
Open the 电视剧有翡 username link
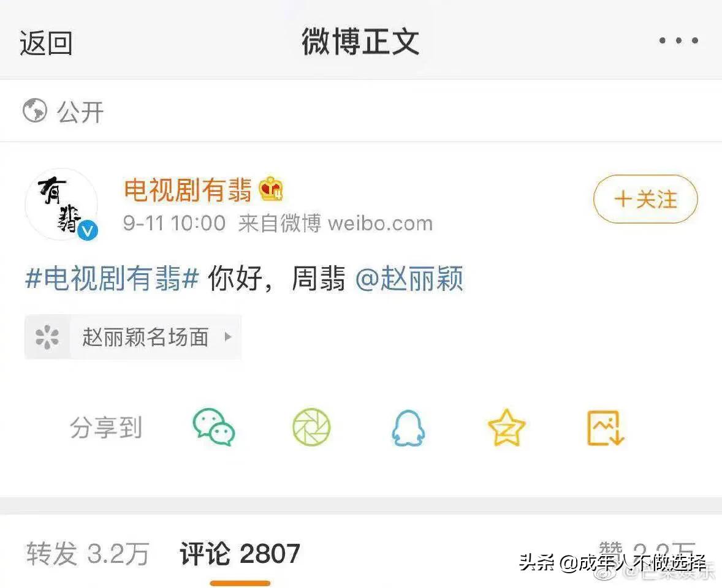(188, 189)
